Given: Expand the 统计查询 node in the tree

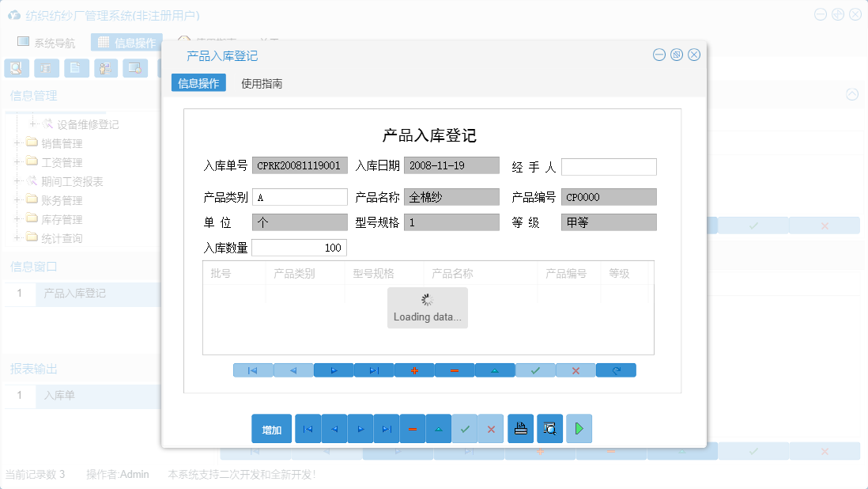Looking at the screenshot, I should [x=17, y=238].
